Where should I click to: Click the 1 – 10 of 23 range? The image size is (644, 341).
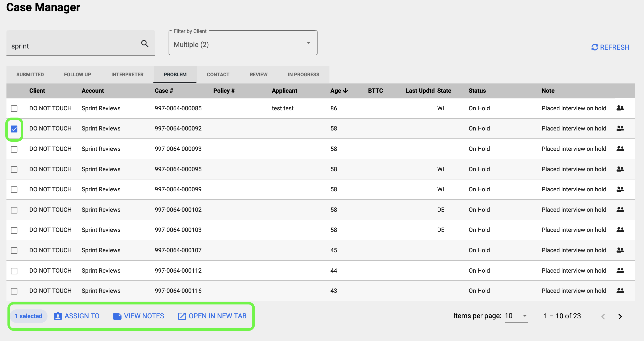(562, 316)
